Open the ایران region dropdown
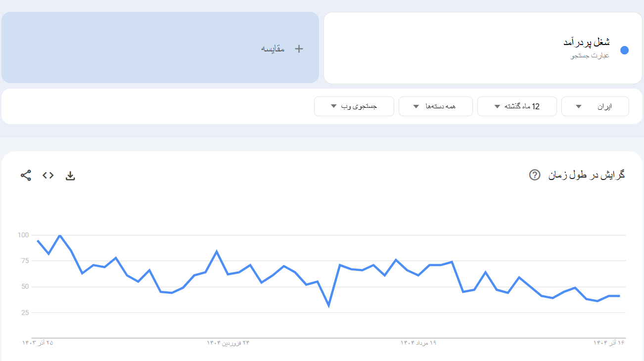 [595, 106]
